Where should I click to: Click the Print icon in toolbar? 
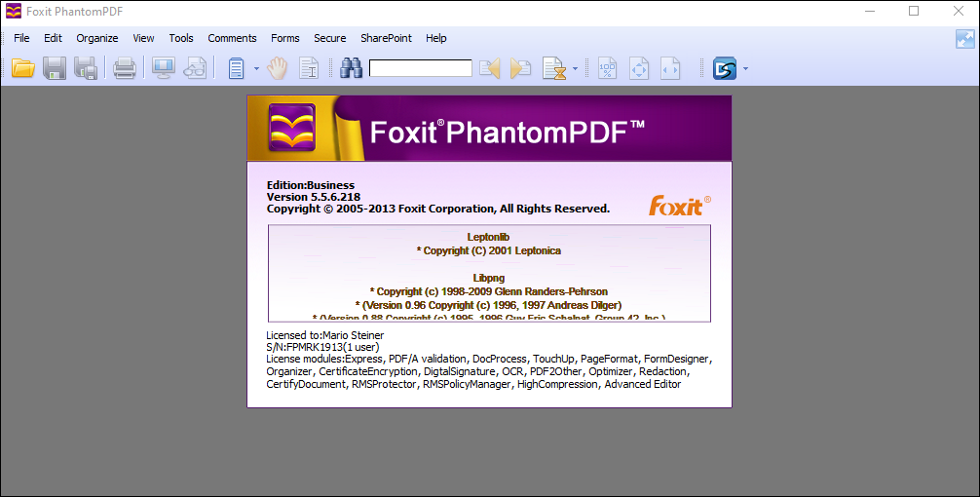pos(125,68)
